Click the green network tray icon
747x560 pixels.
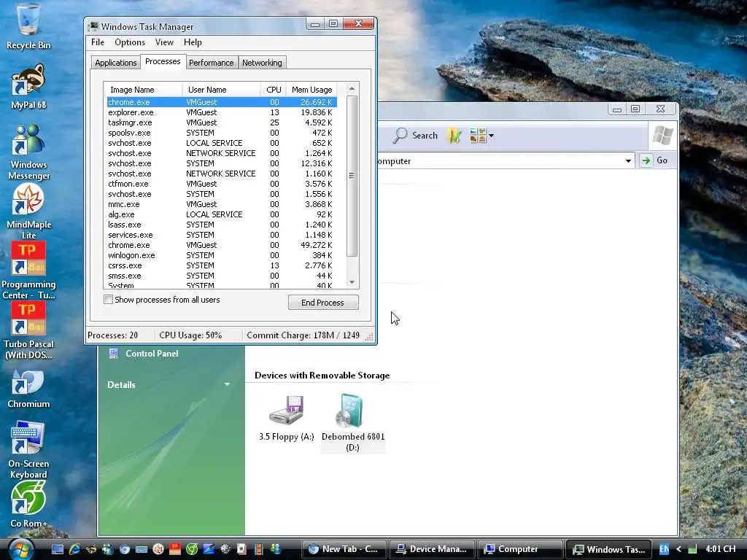(692, 550)
